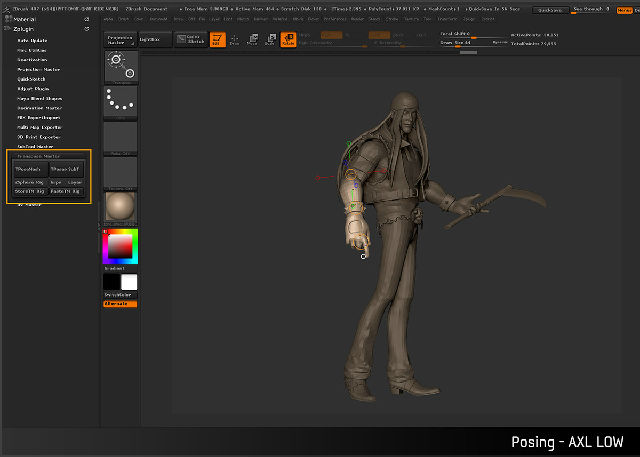The width and height of the screenshot is (640, 457).
Task: Expand the Maya Blend Shapes section
Action: click(40, 99)
